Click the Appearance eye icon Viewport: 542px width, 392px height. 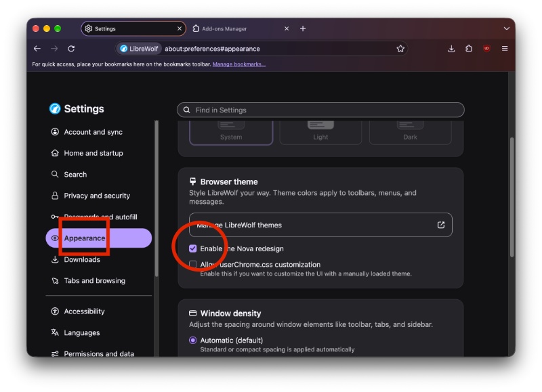(55, 238)
